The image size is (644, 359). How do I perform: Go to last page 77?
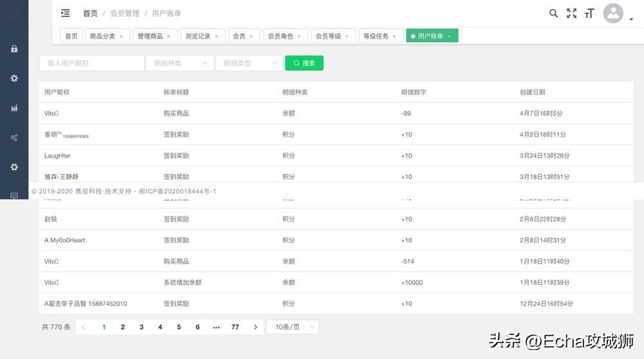click(235, 327)
